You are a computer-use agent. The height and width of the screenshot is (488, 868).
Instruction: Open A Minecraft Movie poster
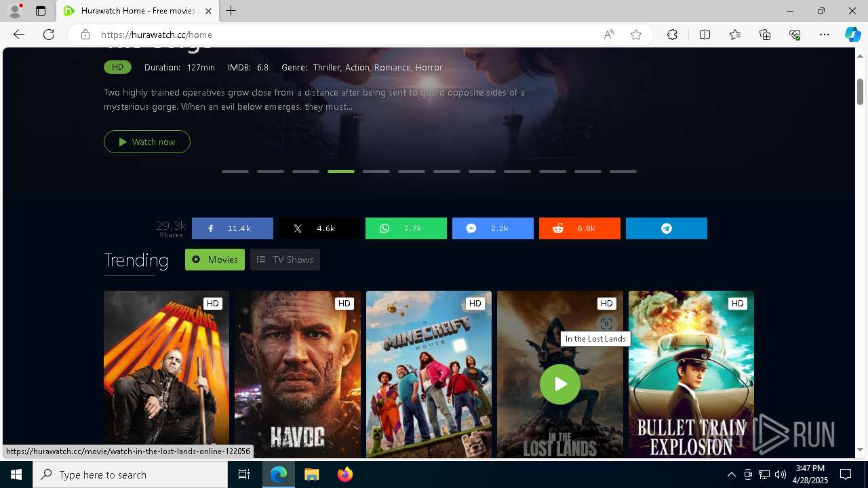coord(429,375)
